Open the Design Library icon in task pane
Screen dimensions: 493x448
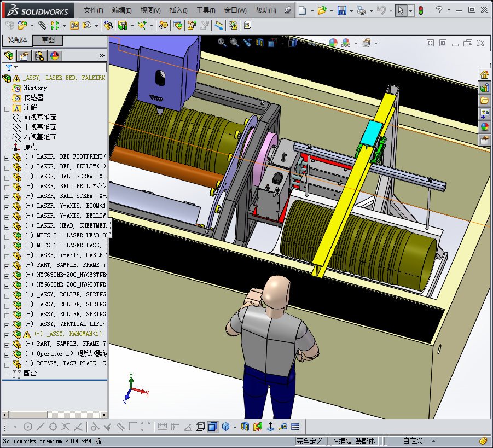point(484,88)
